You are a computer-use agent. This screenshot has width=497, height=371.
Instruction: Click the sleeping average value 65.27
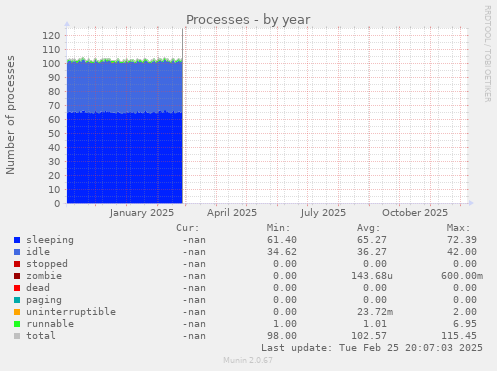pyautogui.click(x=372, y=240)
